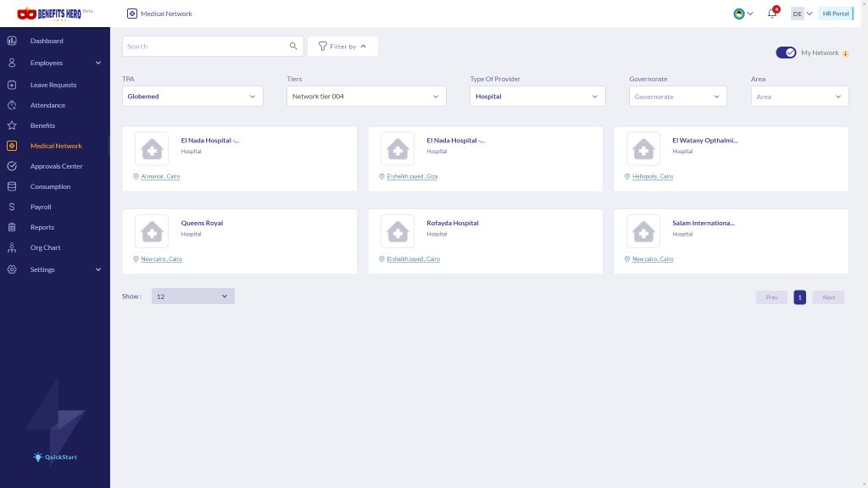Open the TPA Globemed dropdown
This screenshot has height=488, width=868.
(x=192, y=97)
